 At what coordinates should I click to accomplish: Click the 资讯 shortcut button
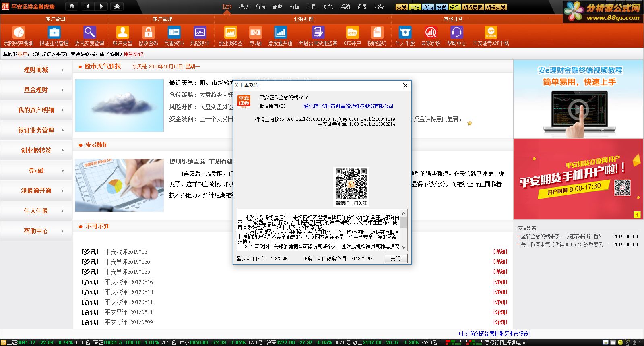(x=454, y=7)
